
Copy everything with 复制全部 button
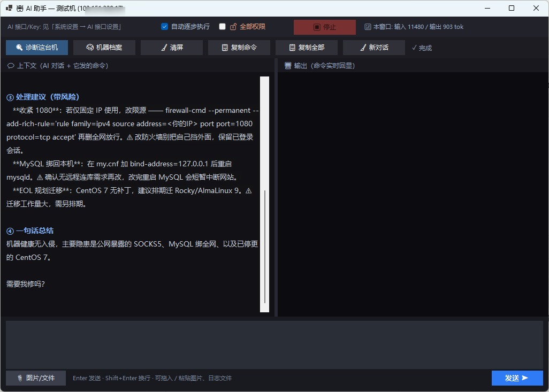click(x=307, y=48)
